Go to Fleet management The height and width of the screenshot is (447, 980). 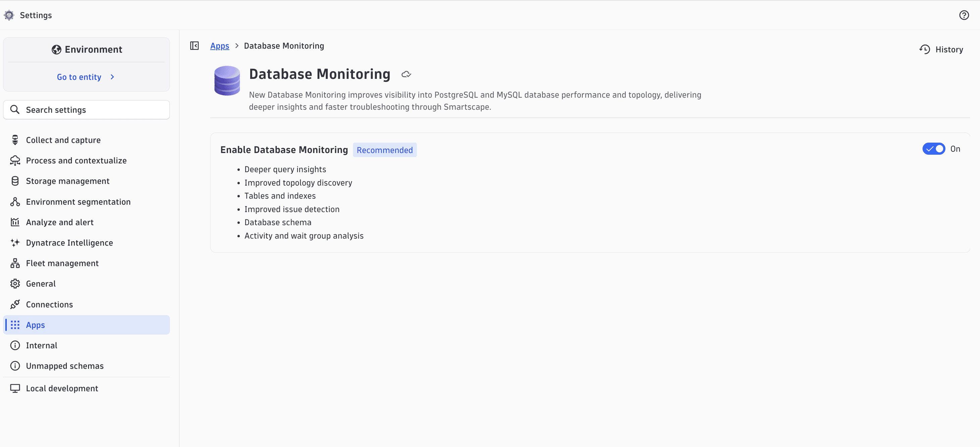86,263
